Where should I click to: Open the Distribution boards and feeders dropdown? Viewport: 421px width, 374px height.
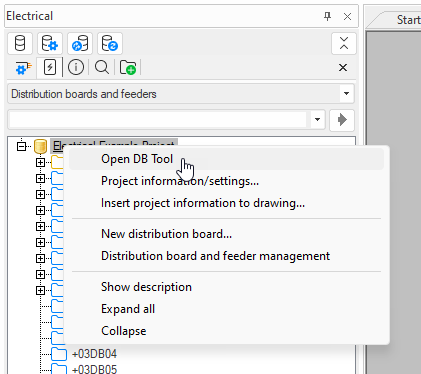(x=181, y=94)
